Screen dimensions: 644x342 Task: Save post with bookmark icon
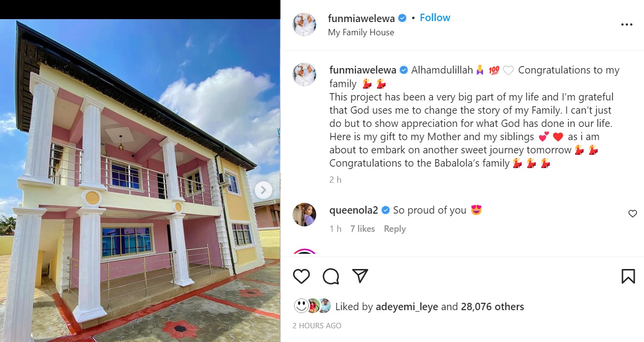coord(628,276)
